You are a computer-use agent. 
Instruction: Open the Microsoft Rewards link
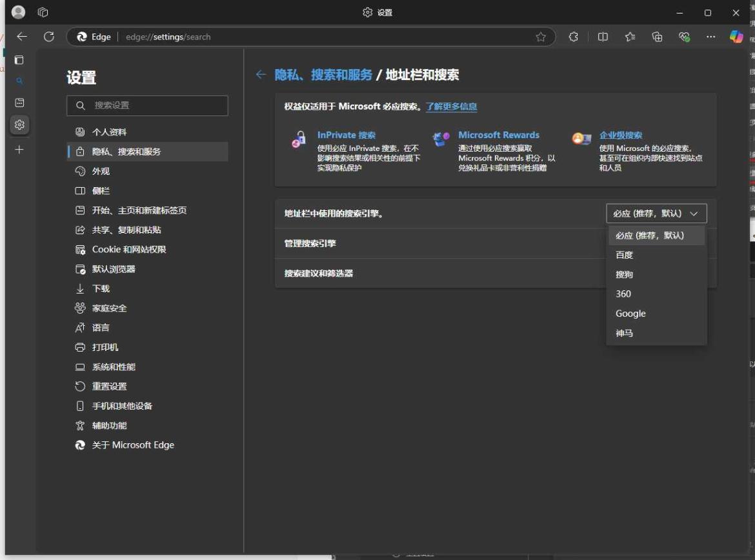coord(499,135)
